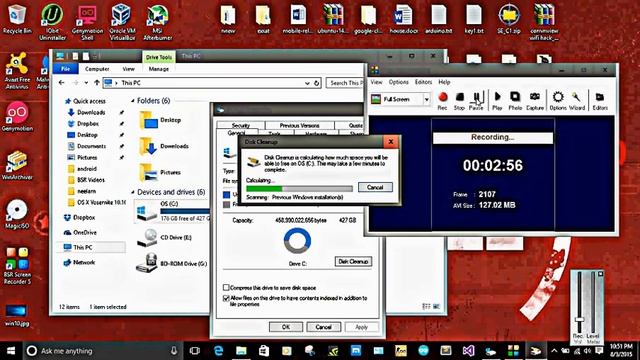Open the address bar history dropdown

coord(307,83)
